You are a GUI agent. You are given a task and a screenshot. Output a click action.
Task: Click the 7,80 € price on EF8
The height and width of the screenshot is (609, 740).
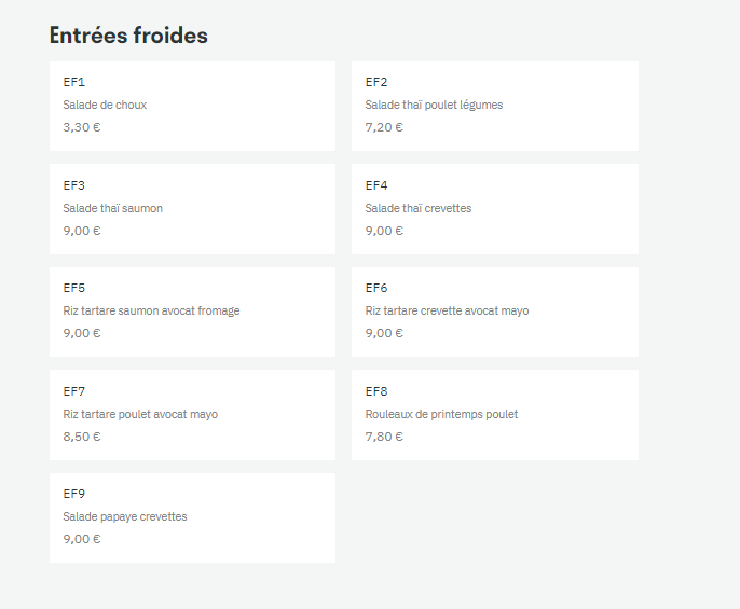click(x=384, y=437)
